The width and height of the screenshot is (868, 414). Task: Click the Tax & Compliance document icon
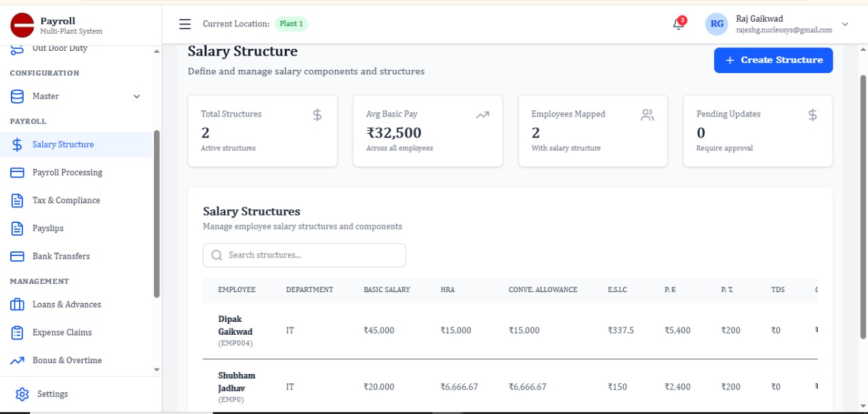tap(18, 201)
